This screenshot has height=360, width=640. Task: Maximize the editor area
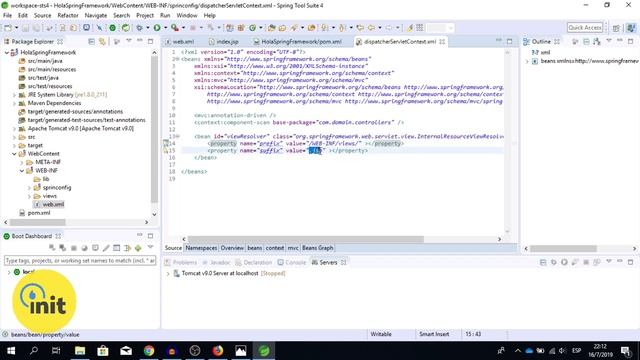(509, 41)
